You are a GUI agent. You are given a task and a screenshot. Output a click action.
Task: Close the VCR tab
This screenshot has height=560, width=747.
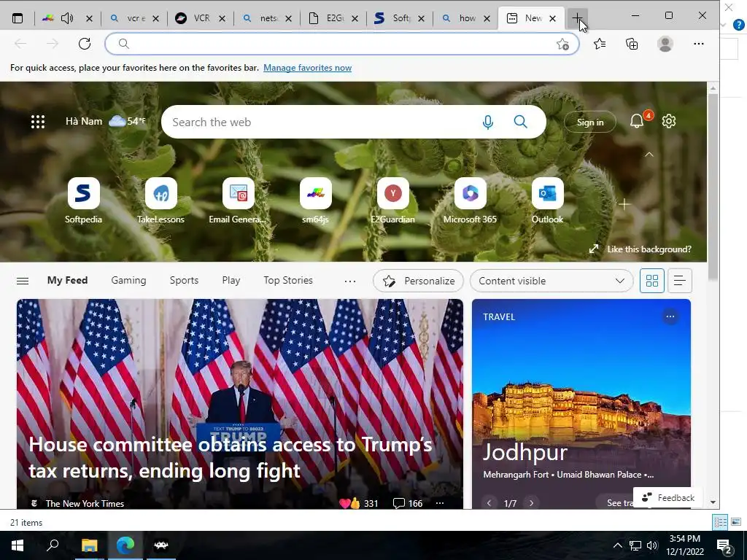(x=222, y=18)
